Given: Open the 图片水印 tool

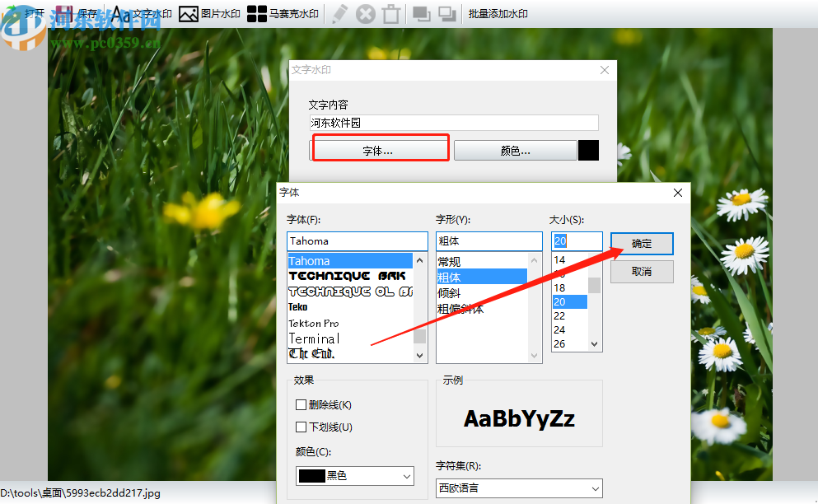Looking at the screenshot, I should click(x=188, y=13).
